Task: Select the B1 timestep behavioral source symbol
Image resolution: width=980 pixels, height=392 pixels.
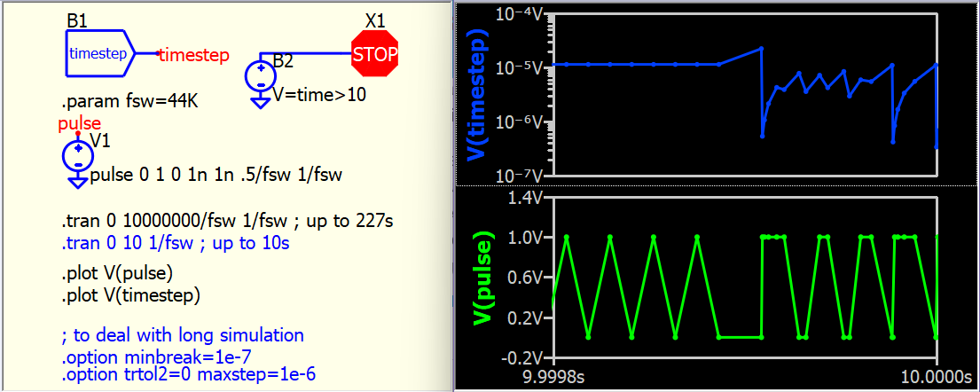Action: coord(100,54)
